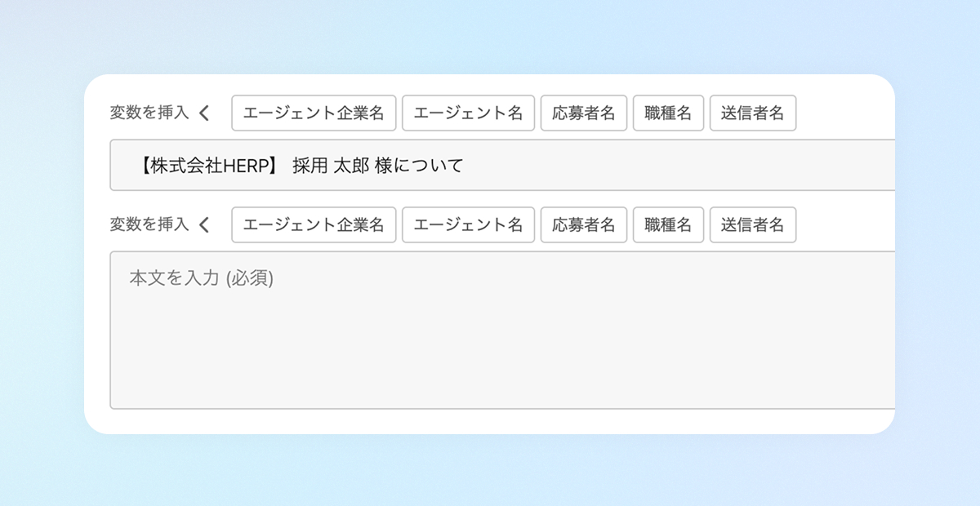This screenshot has width=980, height=506.
Task: Insert エージェント名 variable into subject line
Action: tap(469, 113)
